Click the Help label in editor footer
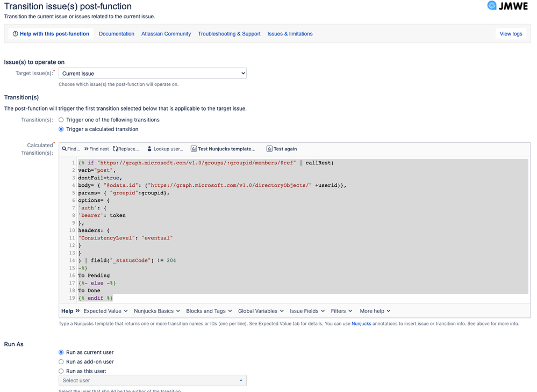Viewport: 537px width, 392px height. pos(67,311)
